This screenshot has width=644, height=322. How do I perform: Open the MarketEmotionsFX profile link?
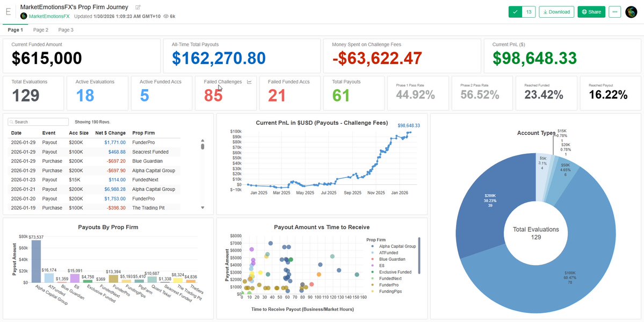click(50, 16)
